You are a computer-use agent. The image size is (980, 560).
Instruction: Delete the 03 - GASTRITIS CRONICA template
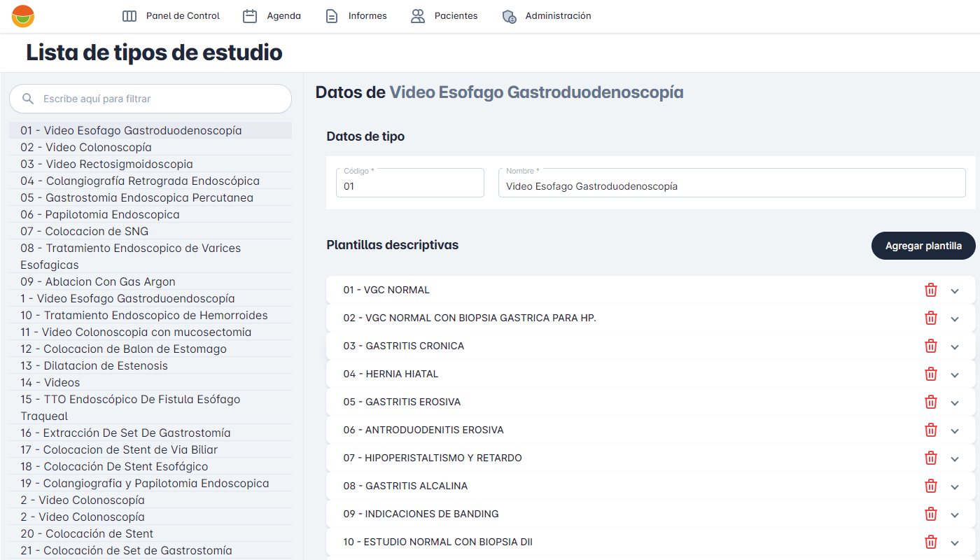pyautogui.click(x=931, y=346)
